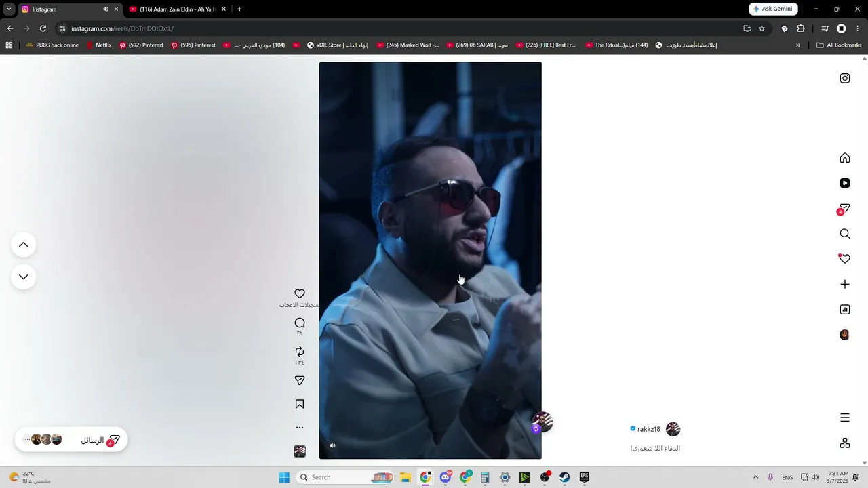Open Instagram home from sidebar logo
The image size is (868, 488).
pyautogui.click(x=845, y=78)
